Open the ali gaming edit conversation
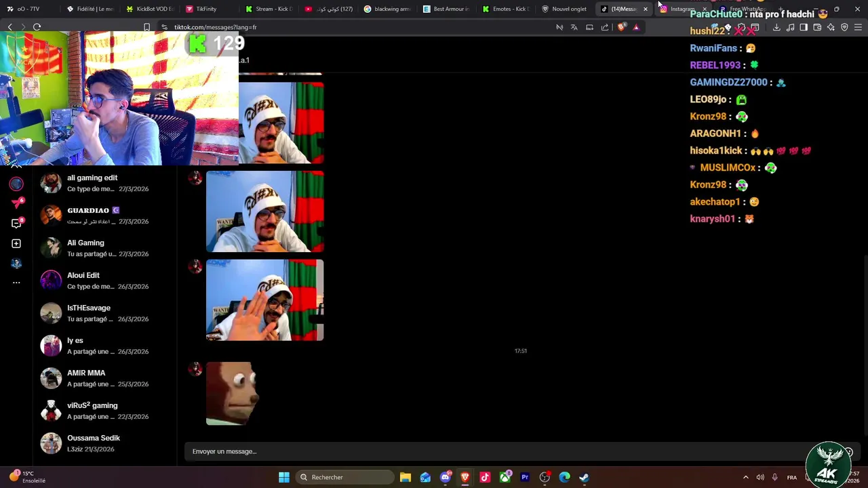The image size is (868, 488). coord(104,183)
